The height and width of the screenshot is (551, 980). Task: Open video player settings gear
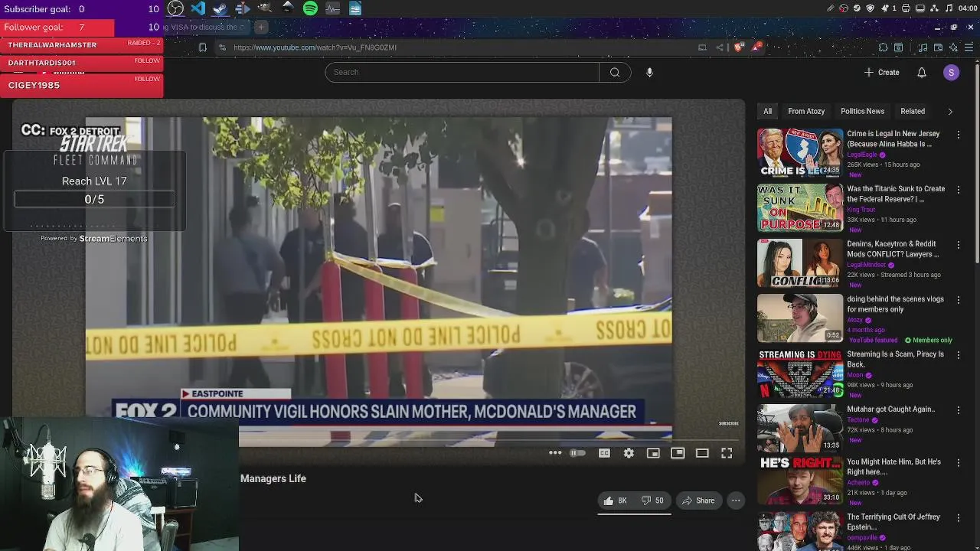click(x=629, y=453)
